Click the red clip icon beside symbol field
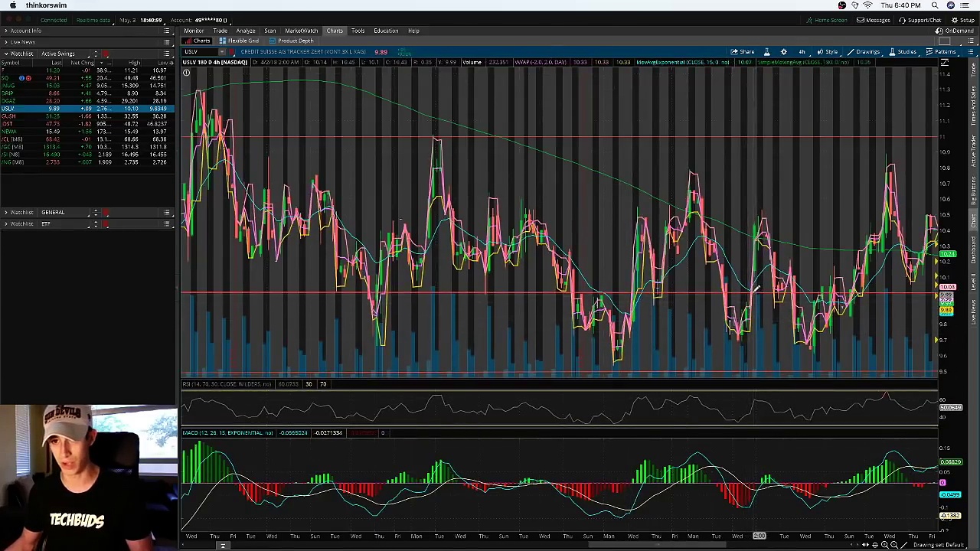The width and height of the screenshot is (980, 551). coord(232,51)
